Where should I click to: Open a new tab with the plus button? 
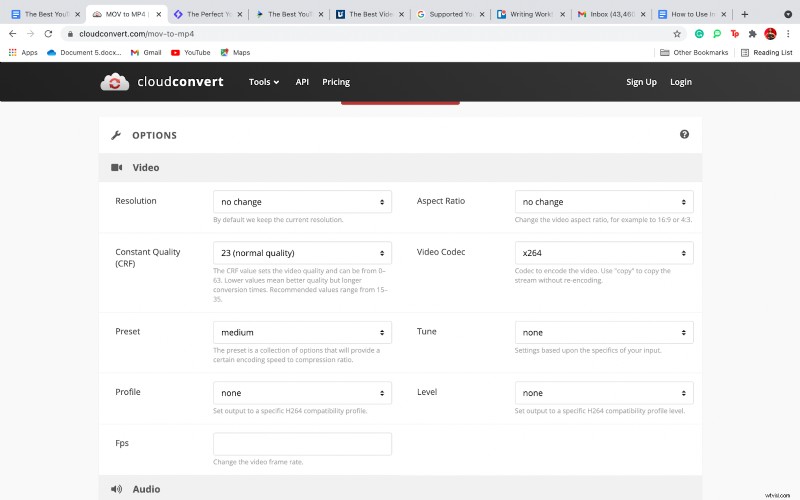point(745,14)
